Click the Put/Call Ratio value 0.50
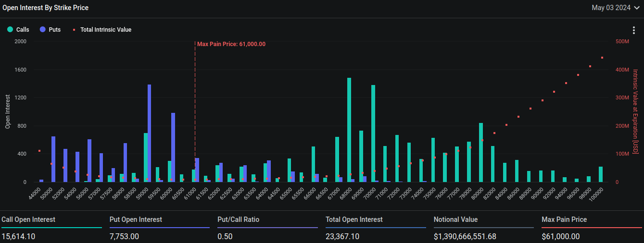Screen dimensions: 644x243 coord(226,236)
